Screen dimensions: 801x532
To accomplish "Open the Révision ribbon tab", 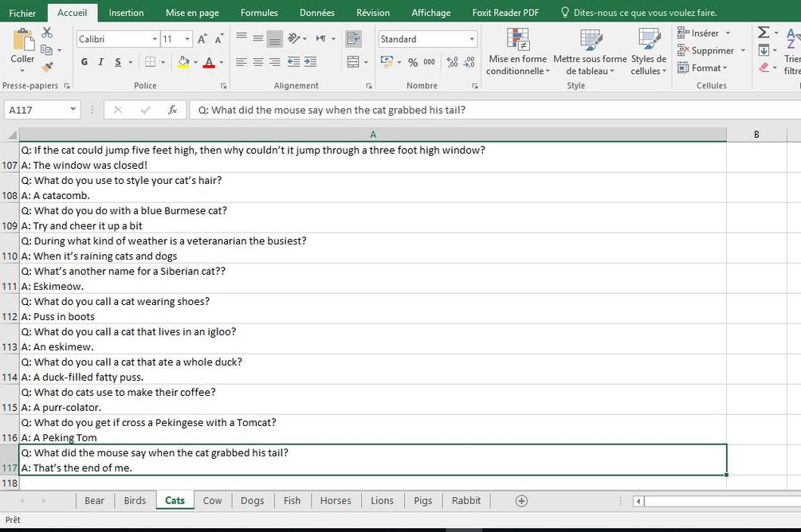I will pyautogui.click(x=373, y=13).
